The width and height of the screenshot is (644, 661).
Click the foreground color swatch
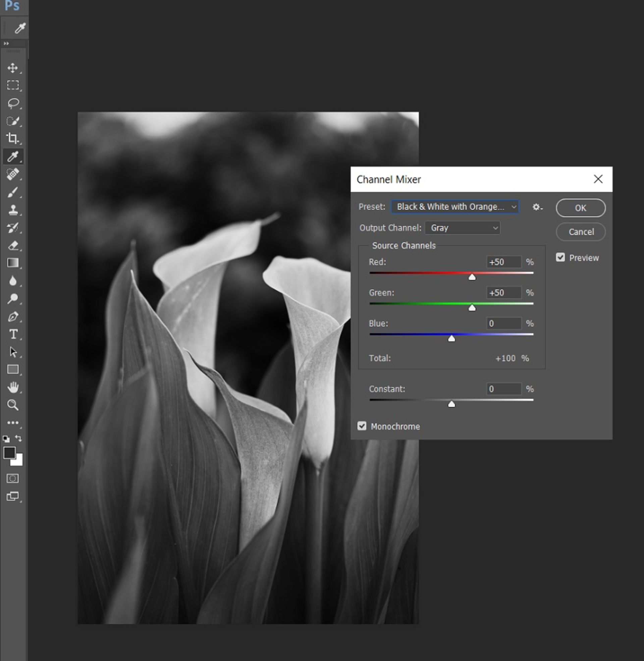[x=9, y=452]
